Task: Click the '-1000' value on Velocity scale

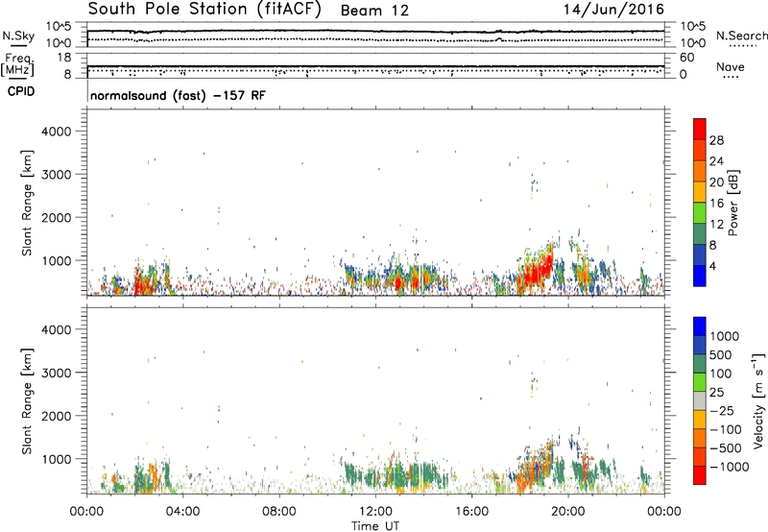Action: [x=730, y=467]
